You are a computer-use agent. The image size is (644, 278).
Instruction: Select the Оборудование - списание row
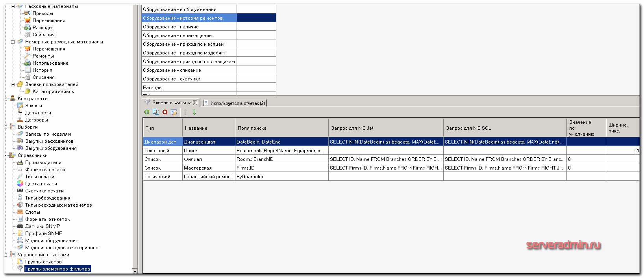point(172,70)
